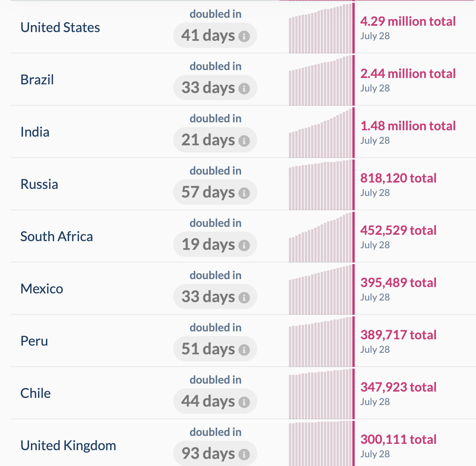Click info icon beside Brazil 33 days

pyautogui.click(x=244, y=89)
